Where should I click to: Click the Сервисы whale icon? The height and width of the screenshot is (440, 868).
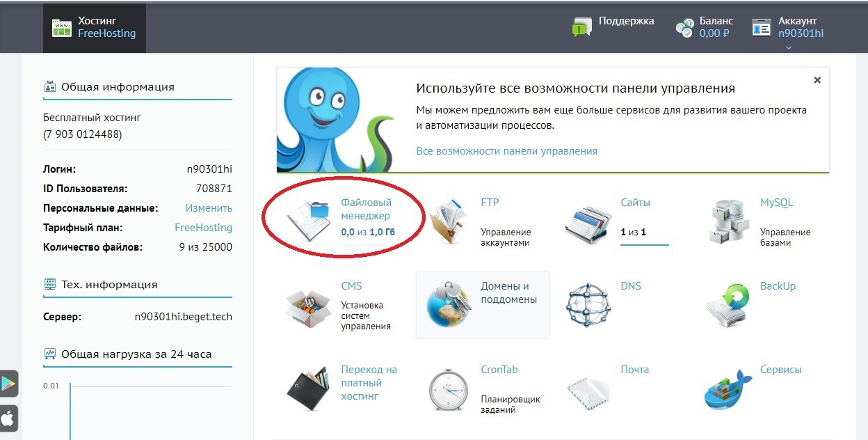point(729,390)
